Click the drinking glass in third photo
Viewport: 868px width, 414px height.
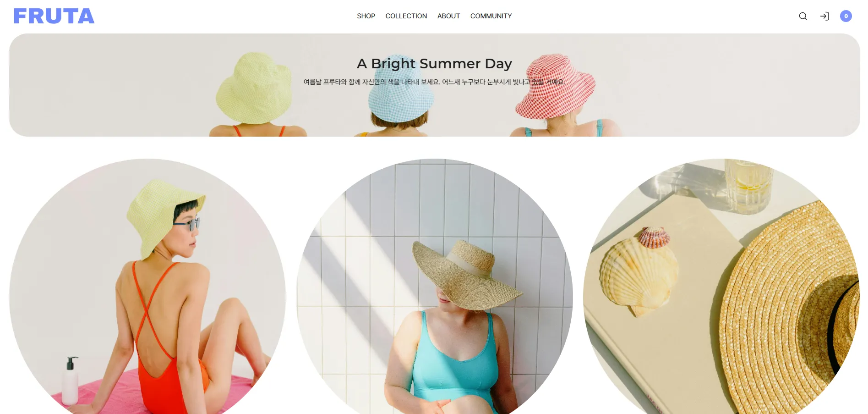748,187
